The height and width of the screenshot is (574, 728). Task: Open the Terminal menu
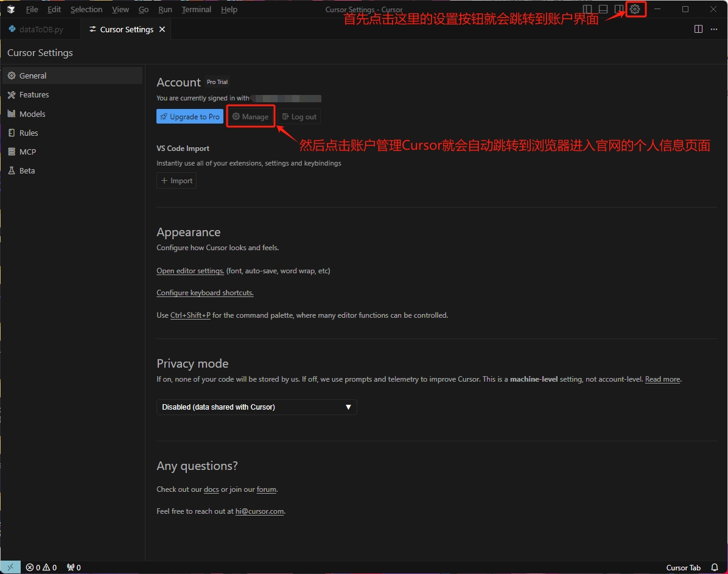[197, 9]
